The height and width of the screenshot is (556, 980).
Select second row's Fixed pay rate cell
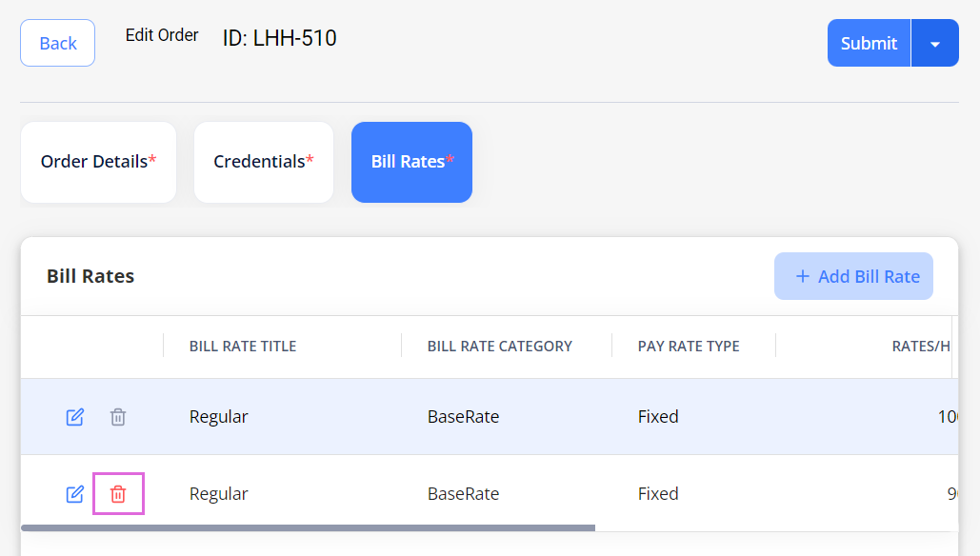coord(658,494)
